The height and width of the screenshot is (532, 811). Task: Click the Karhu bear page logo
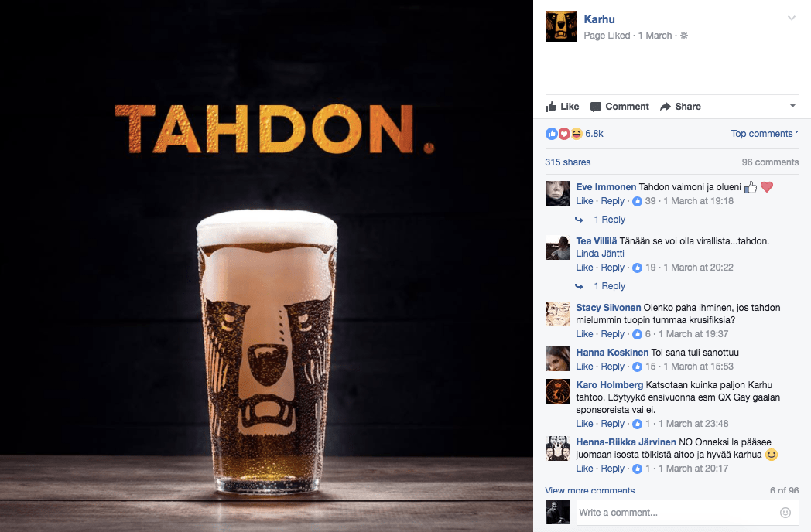pyautogui.click(x=561, y=26)
